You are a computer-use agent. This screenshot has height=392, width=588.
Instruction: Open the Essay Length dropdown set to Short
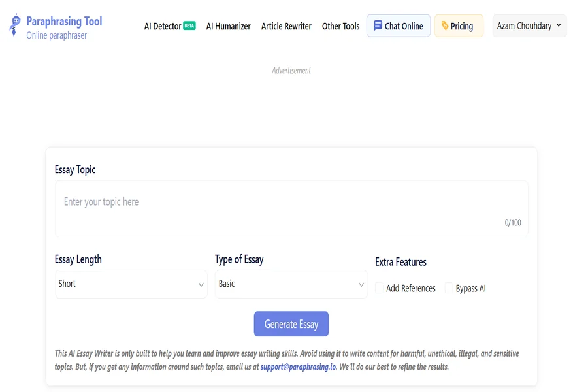click(131, 284)
